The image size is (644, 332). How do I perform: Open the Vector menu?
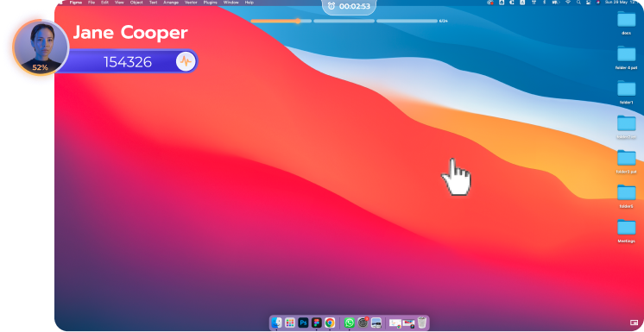(191, 3)
